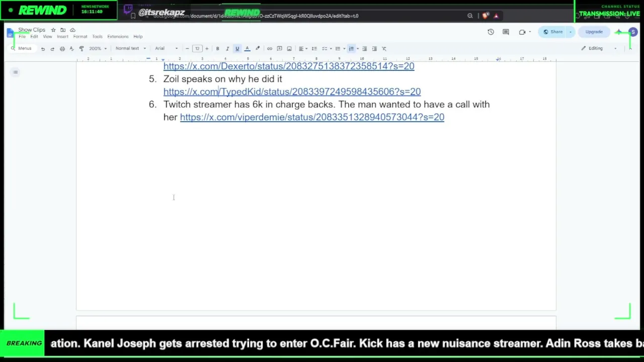Open line and paragraph spacing options
Viewport: 644px width, 362px height.
(314, 49)
